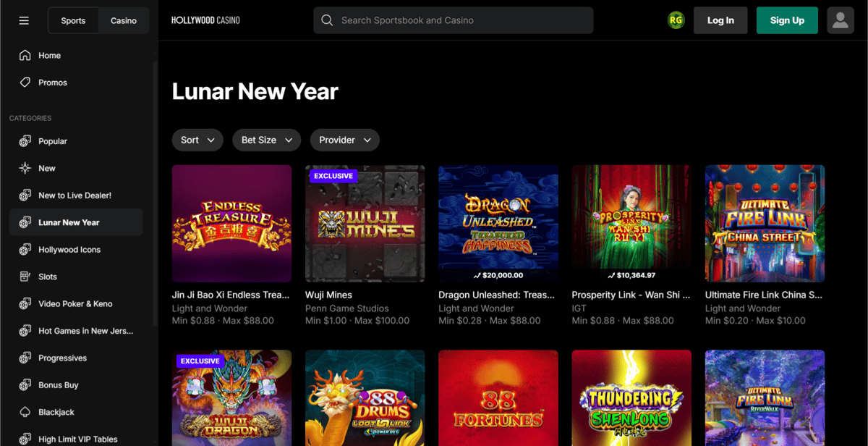Open Jin Ji Bao Xi Endless Treasure title

point(231,295)
